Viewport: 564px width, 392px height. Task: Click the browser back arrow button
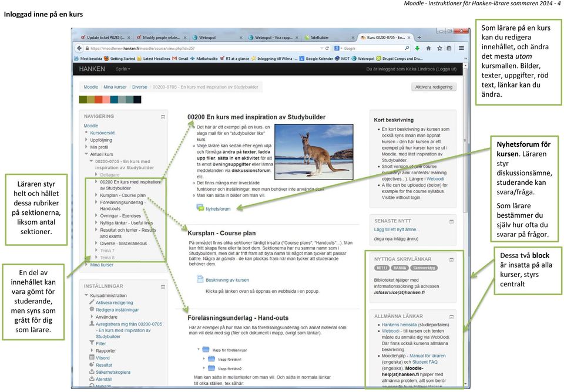tap(79, 48)
